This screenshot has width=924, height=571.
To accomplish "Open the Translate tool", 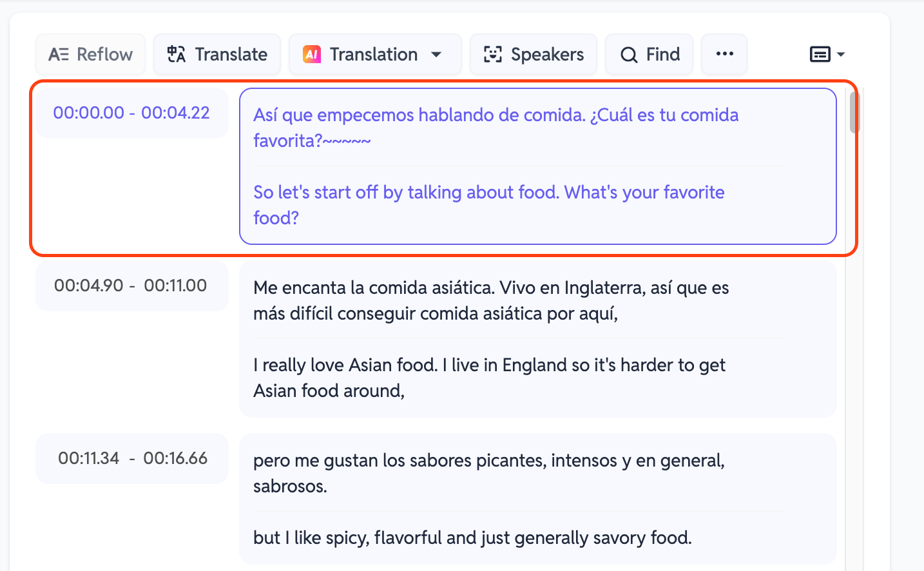I will (217, 55).
